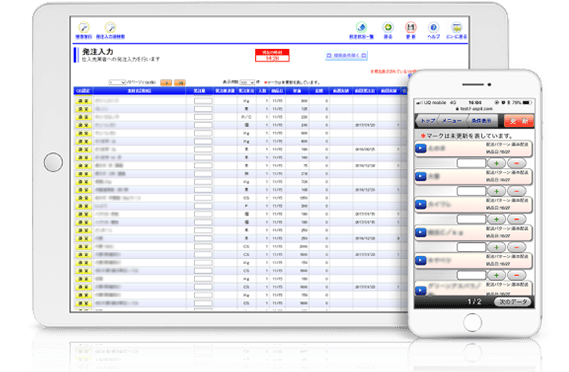This screenshot has height=372, width=569.
Task: Click the yellow 選択 button in the first table row
Action: coord(83,101)
